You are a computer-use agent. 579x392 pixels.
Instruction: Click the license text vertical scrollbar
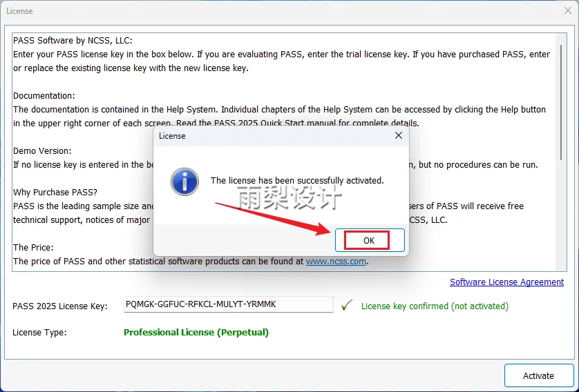tap(561, 104)
